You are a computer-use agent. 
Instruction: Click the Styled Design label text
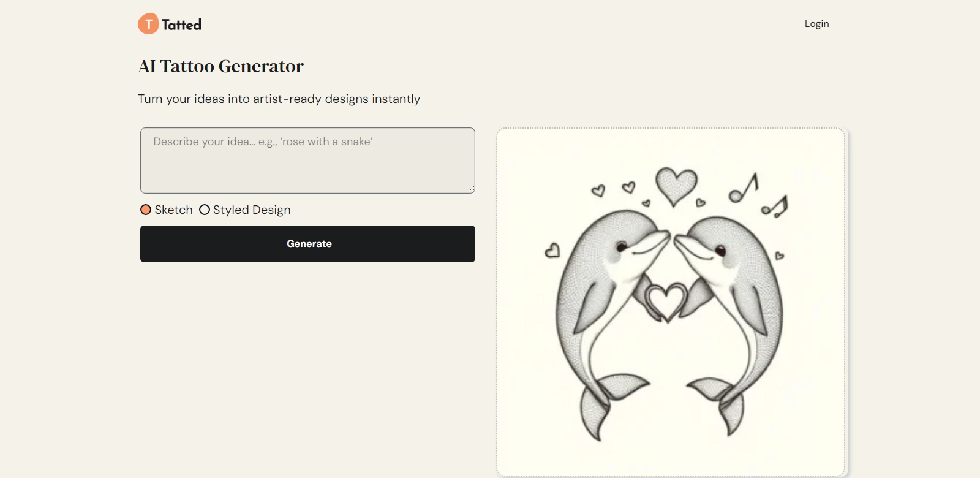click(252, 210)
